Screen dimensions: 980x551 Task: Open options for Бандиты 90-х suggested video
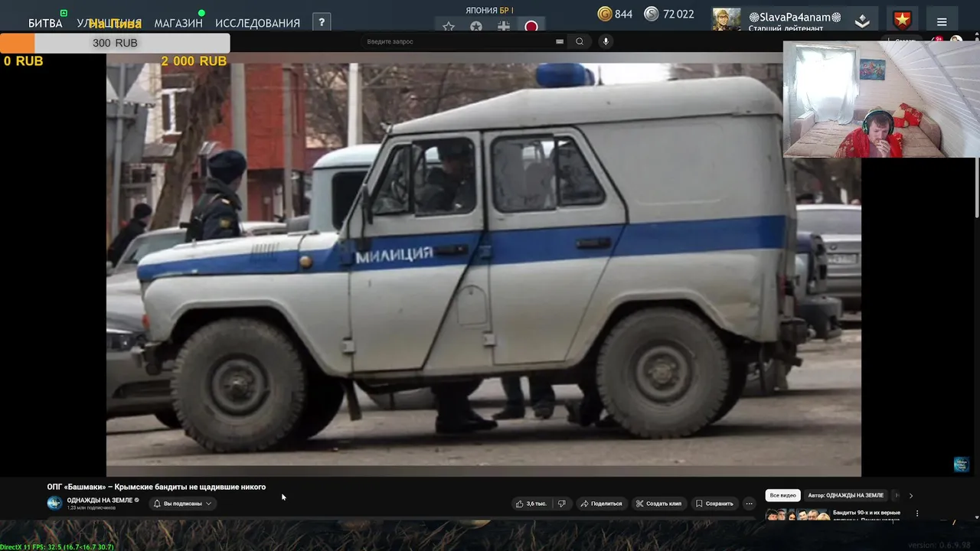point(917,514)
